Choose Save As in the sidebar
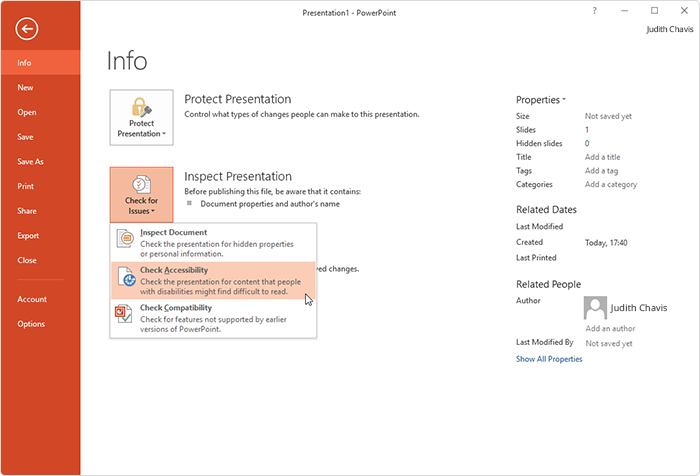Viewport: 700px width, 476px height. click(41, 161)
